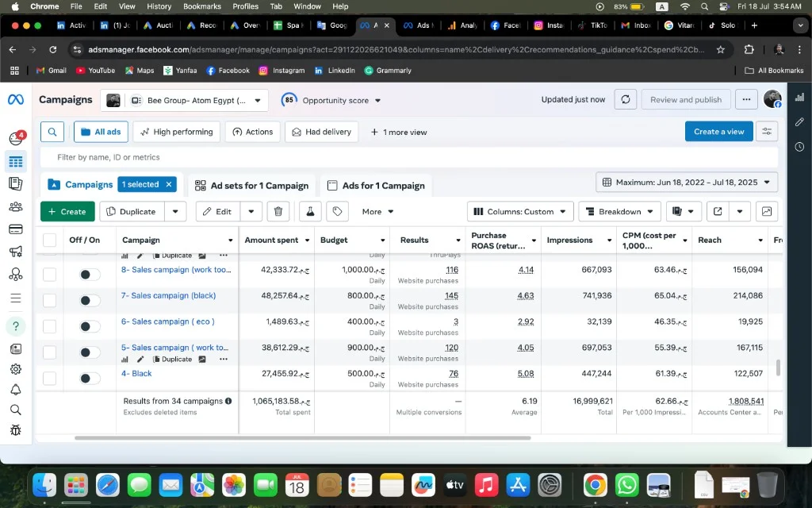Tick the select-all checkbox in table header

[50, 240]
